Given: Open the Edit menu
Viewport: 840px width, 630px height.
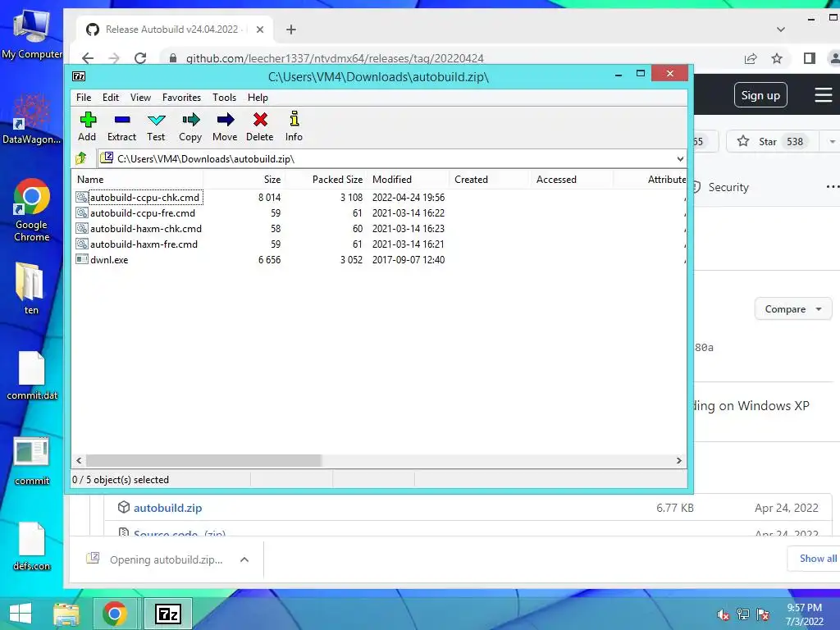Looking at the screenshot, I should click(x=111, y=98).
